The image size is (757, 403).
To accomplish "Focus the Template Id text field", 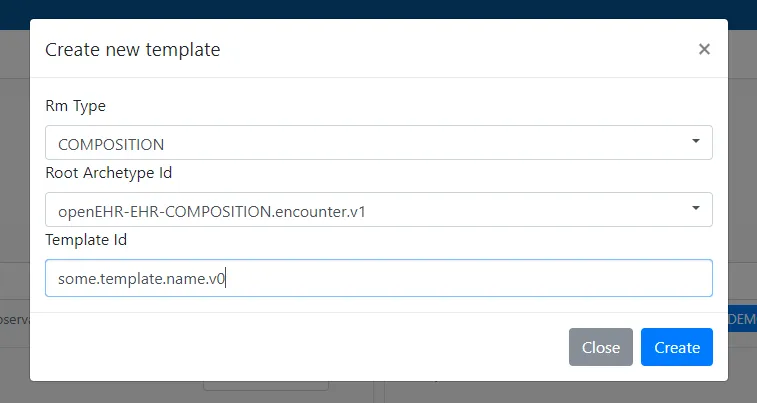I will pos(378,278).
